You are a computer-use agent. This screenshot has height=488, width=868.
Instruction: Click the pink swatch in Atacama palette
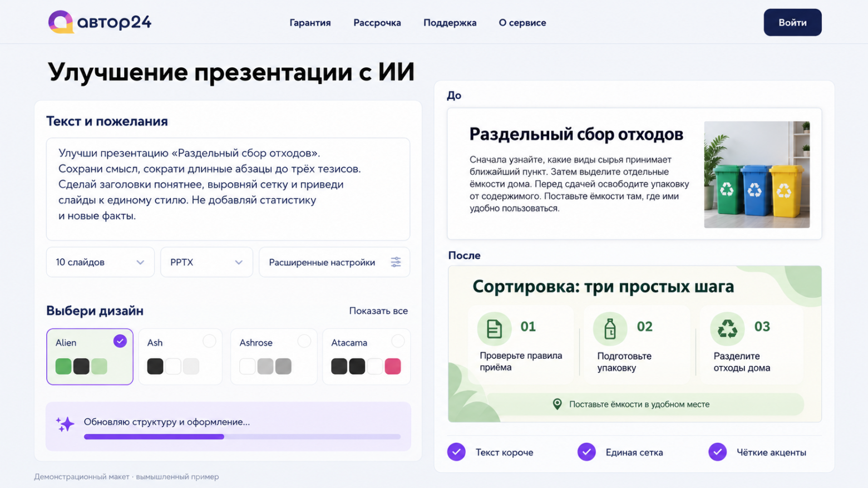click(393, 366)
